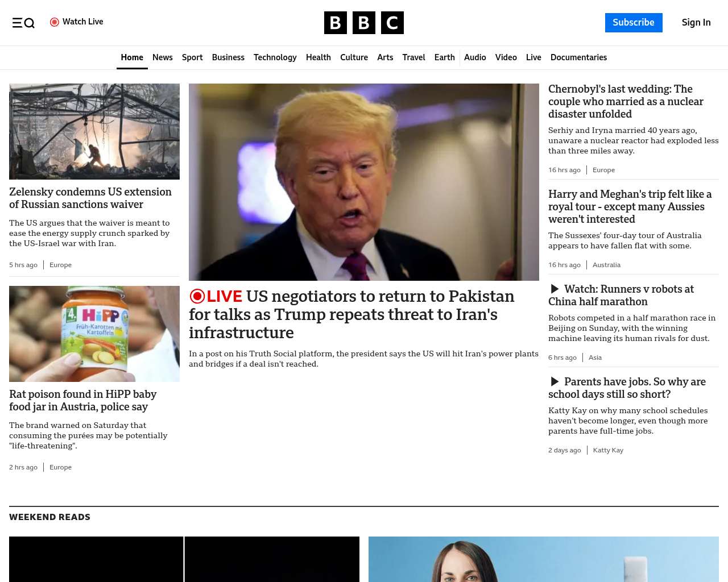
Task: Open the menu and search icon
Action: (23, 23)
